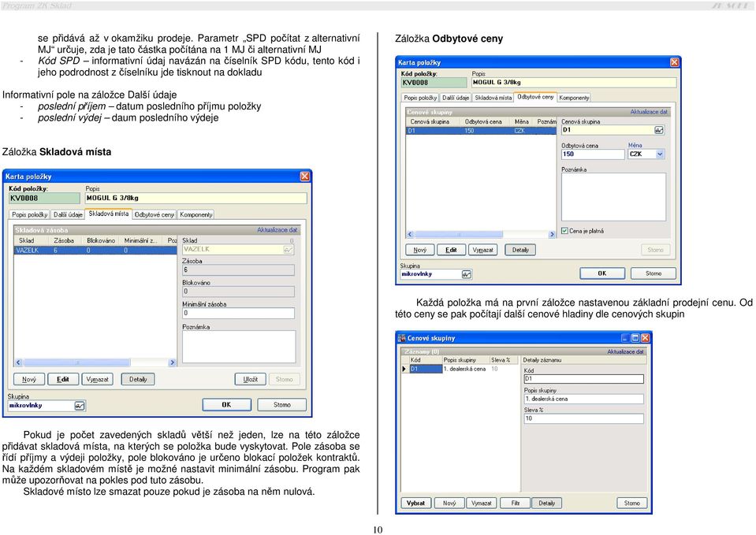756x535 pixels.
Task: Confirm Skladová místa dialog with OK
Action: coord(226,405)
